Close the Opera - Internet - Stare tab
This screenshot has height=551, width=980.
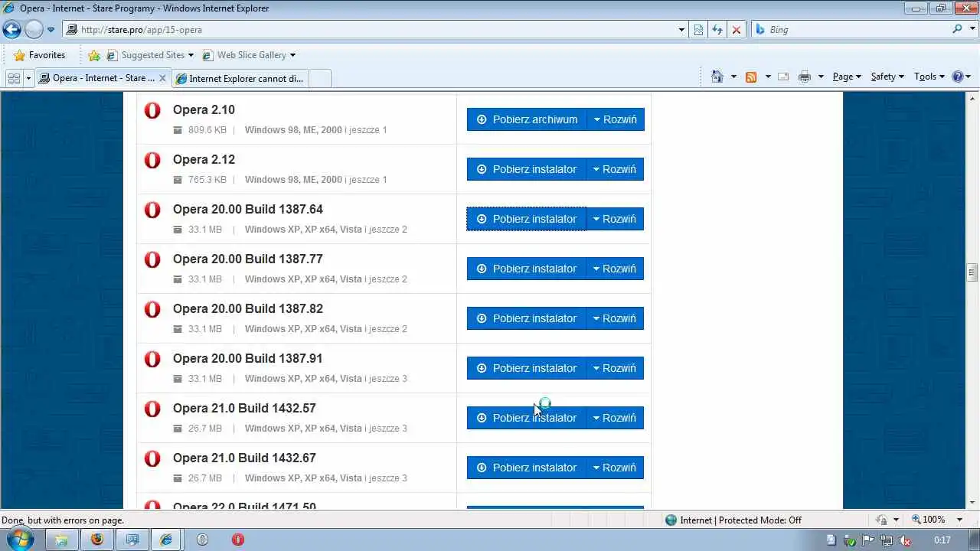(x=162, y=78)
